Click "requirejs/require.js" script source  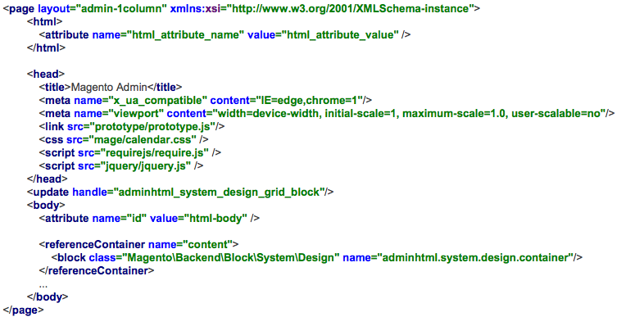pyautogui.click(x=154, y=153)
